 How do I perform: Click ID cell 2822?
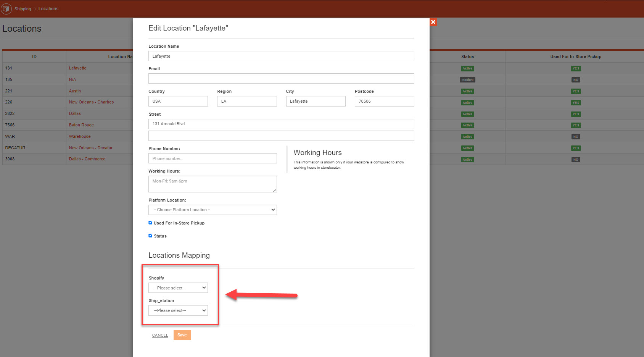[x=10, y=113]
